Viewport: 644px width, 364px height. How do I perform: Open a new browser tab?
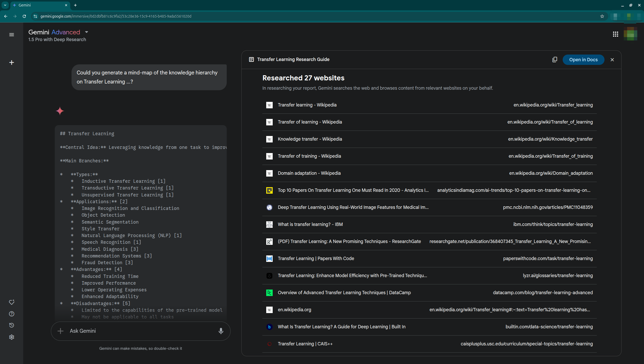[75, 5]
